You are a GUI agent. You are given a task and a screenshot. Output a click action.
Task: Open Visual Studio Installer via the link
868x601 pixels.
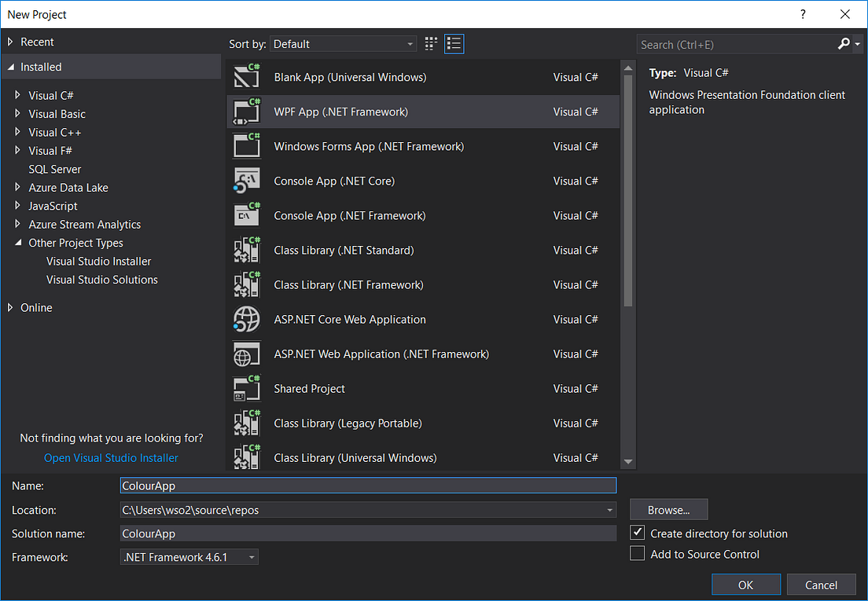click(110, 457)
